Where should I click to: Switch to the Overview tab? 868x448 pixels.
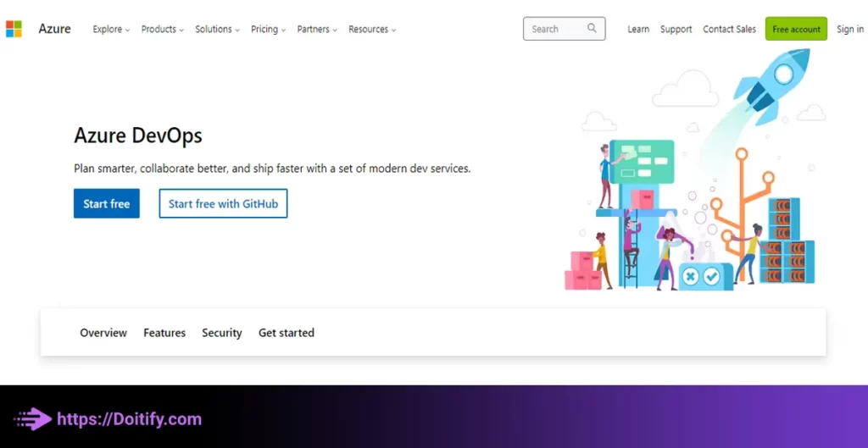click(103, 333)
